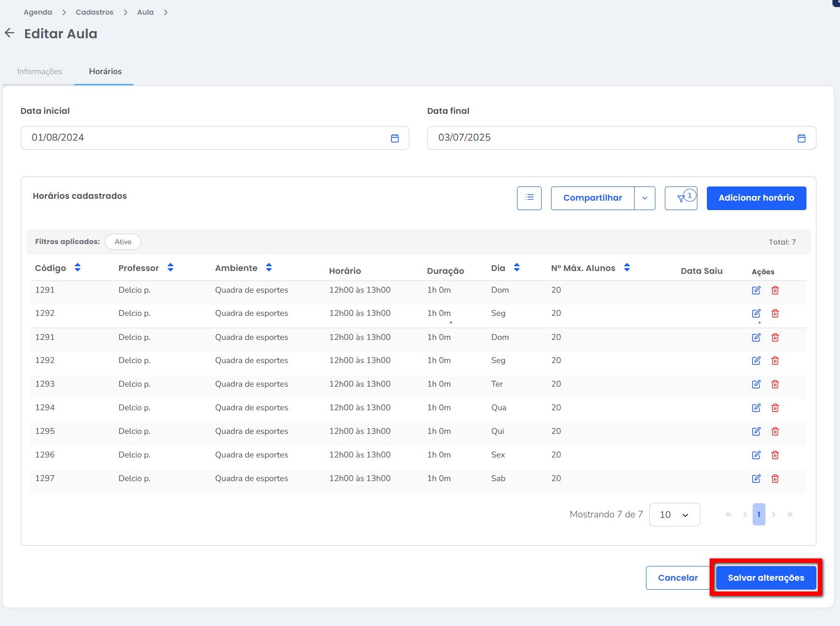Viewport: 840px width, 626px height.
Task: Select the day cell 'Sab'
Action: (498, 479)
